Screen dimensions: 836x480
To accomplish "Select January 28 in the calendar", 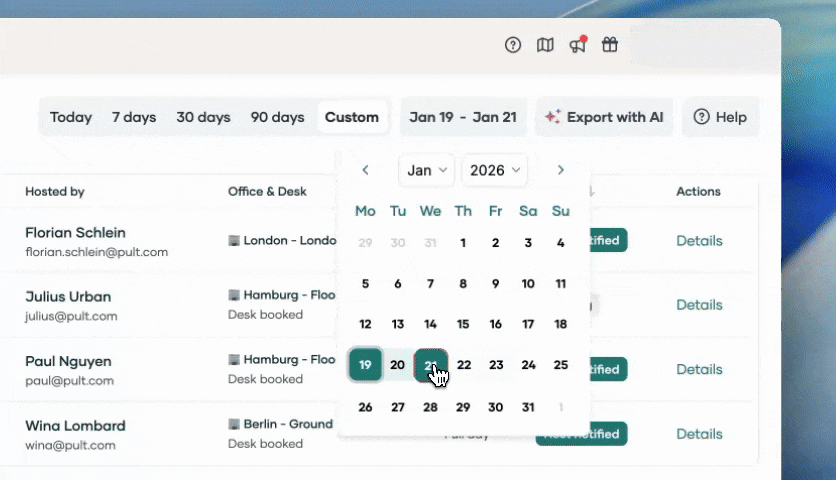I will point(430,407).
